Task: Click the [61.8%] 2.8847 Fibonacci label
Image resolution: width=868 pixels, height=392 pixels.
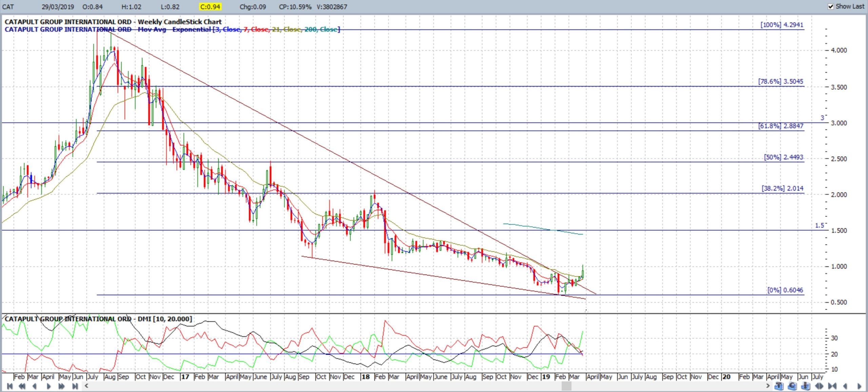Action: tap(781, 126)
